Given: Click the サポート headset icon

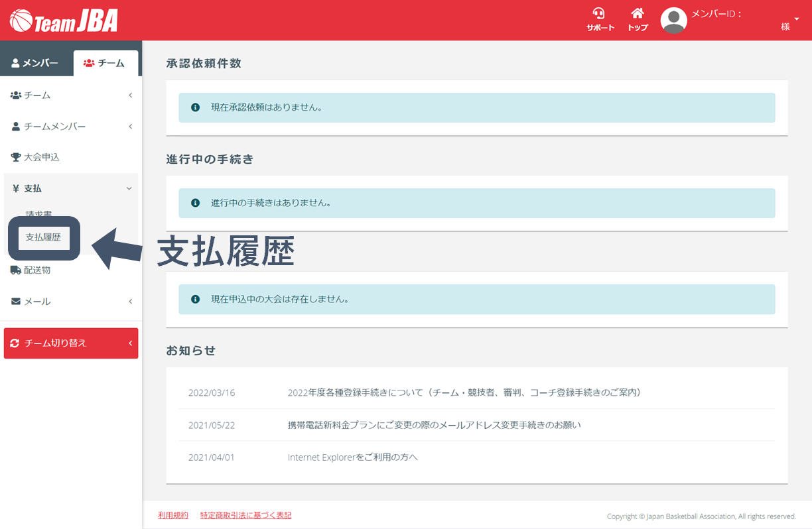Looking at the screenshot, I should [600, 13].
